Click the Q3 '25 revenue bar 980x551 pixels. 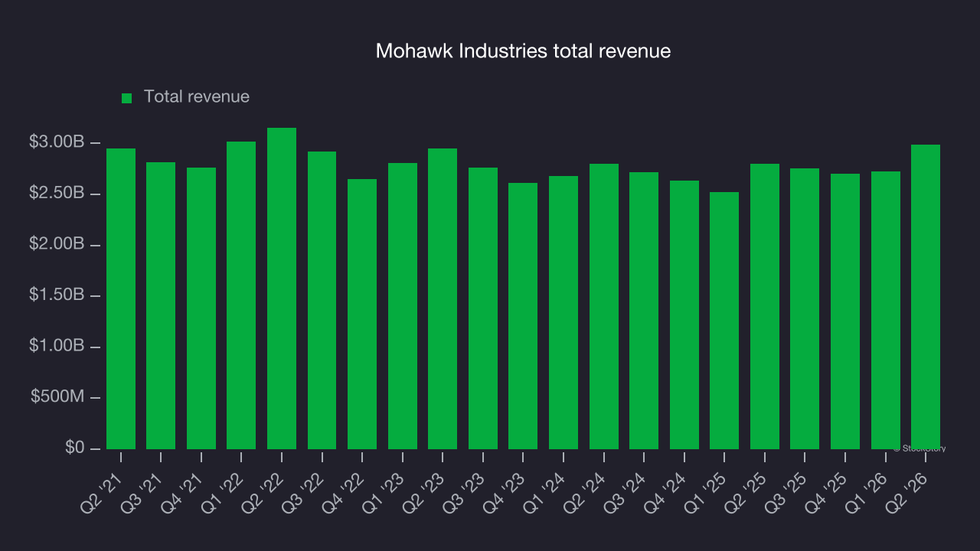point(805,308)
